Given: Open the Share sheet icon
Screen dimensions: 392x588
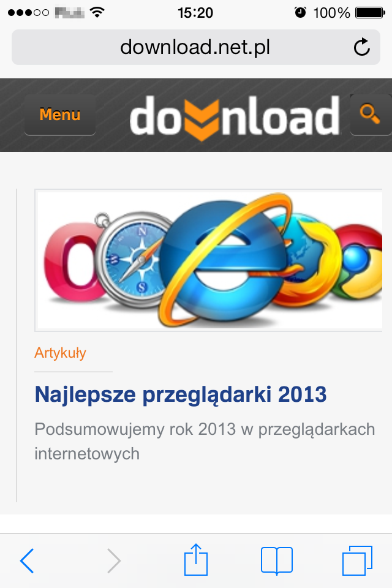Looking at the screenshot, I should click(x=196, y=559).
